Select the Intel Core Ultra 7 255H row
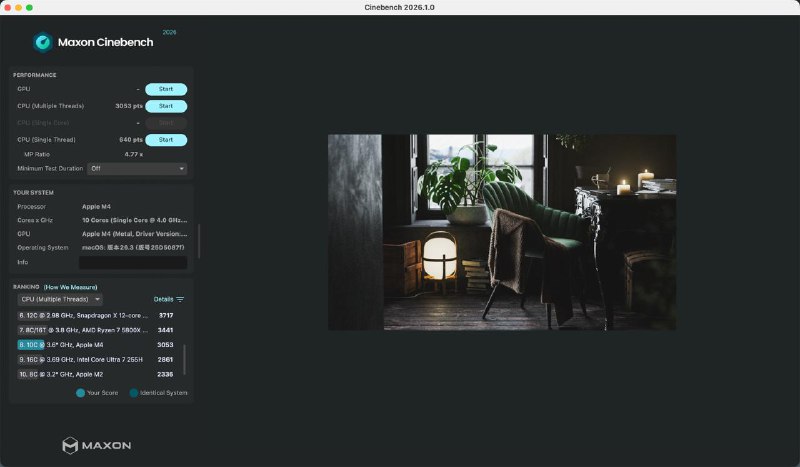Image resolution: width=800 pixels, height=467 pixels. point(96,360)
